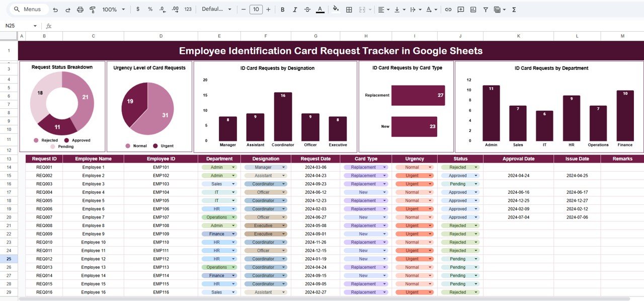
Task: Select the Paint format tool
Action: 92,9
